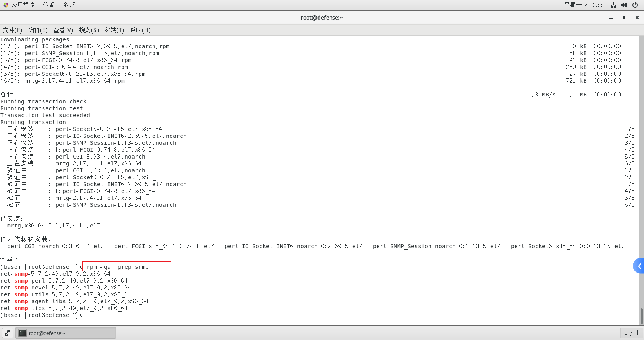The height and width of the screenshot is (340, 644).
Task: Click net-snmp-5.7.2-49 output line
Action: tap(55, 274)
